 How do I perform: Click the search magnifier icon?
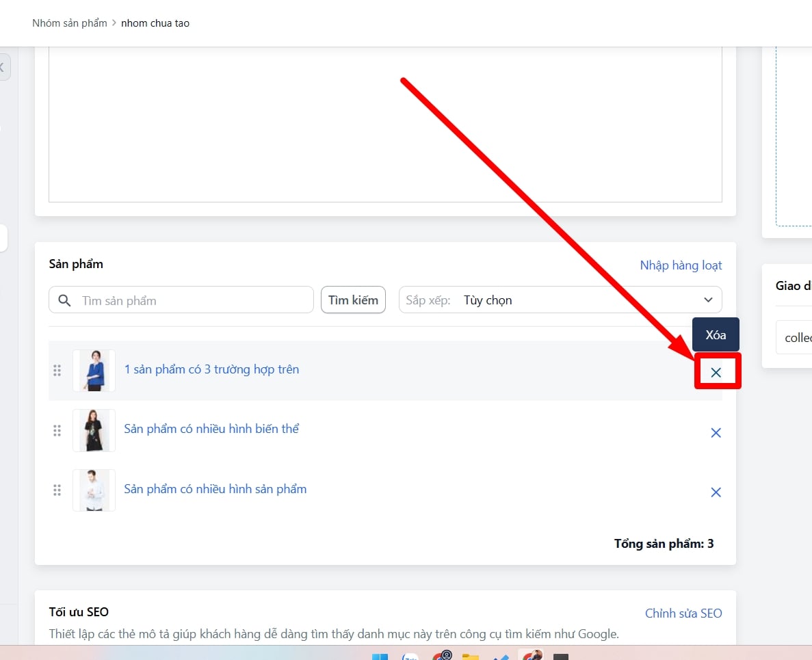65,300
